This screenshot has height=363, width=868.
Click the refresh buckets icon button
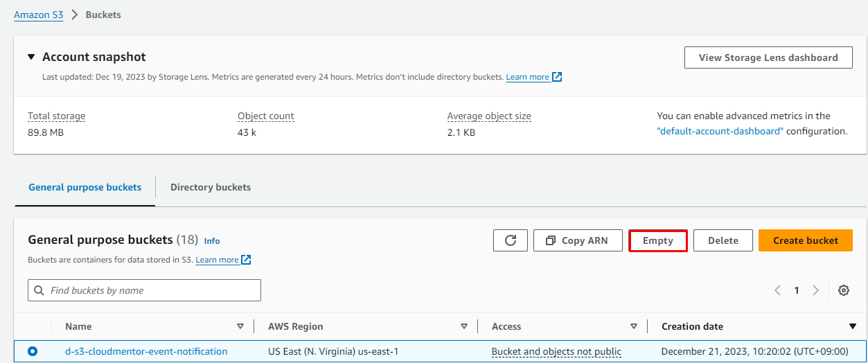(x=511, y=240)
